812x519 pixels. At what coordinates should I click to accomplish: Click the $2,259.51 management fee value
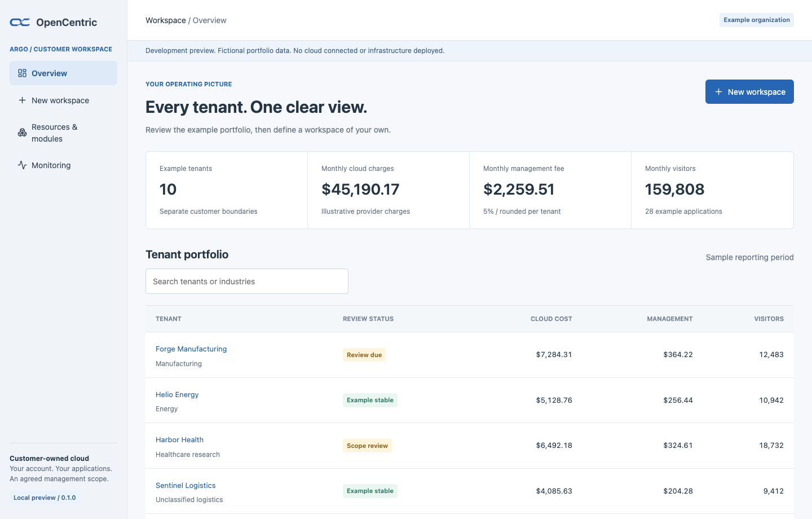pos(519,190)
